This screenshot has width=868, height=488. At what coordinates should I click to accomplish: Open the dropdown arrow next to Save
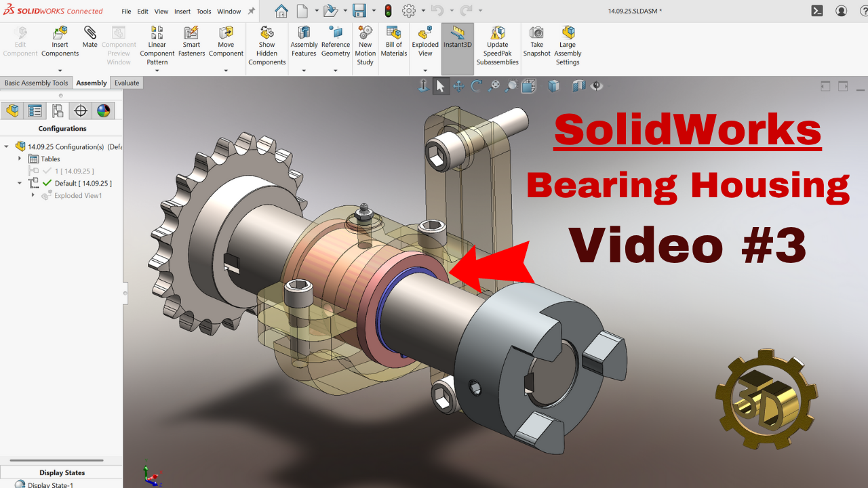373,11
